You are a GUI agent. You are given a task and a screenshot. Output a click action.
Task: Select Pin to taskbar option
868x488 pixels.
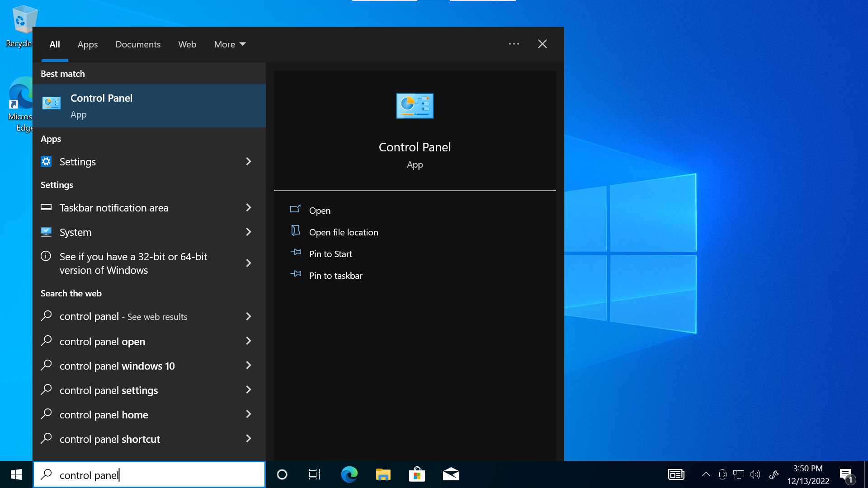click(335, 276)
